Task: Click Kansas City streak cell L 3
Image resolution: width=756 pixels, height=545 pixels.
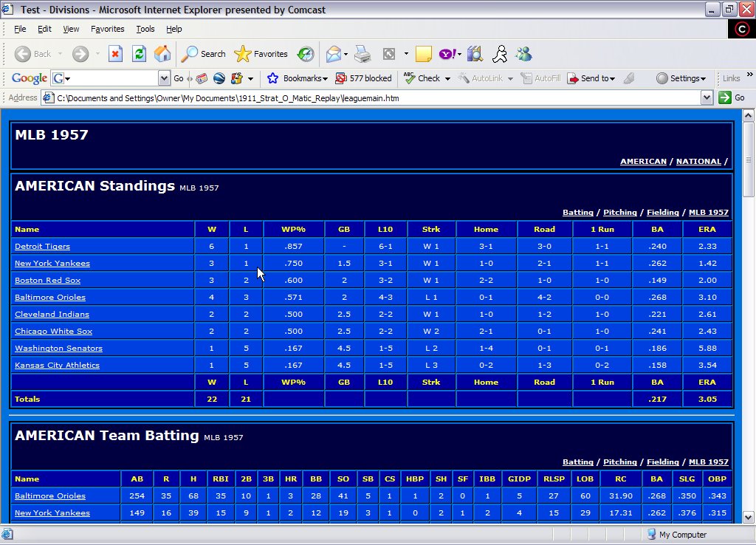Action: [431, 365]
